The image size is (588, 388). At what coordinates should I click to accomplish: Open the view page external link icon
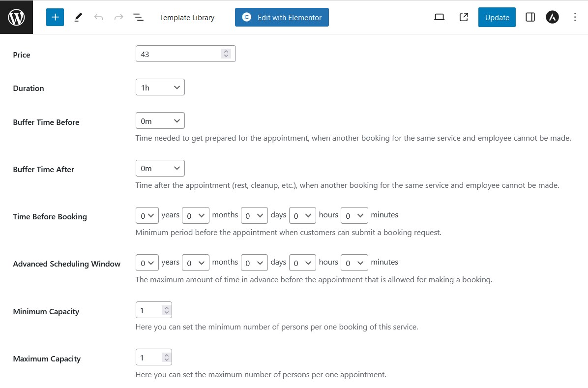[464, 17]
